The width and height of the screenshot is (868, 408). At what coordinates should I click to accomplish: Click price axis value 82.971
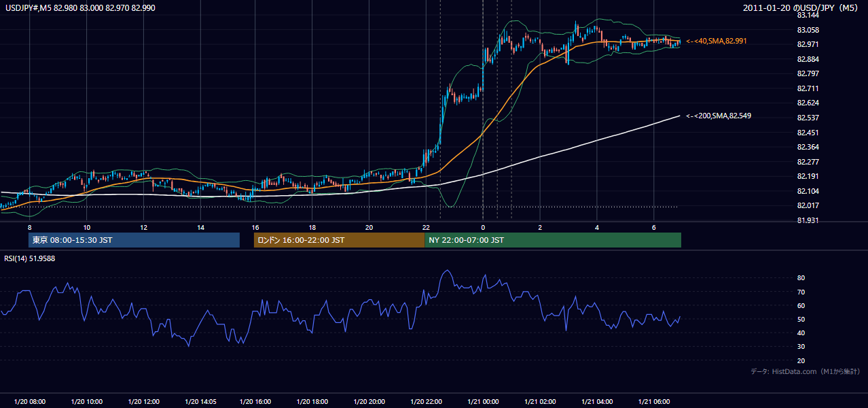pos(808,44)
